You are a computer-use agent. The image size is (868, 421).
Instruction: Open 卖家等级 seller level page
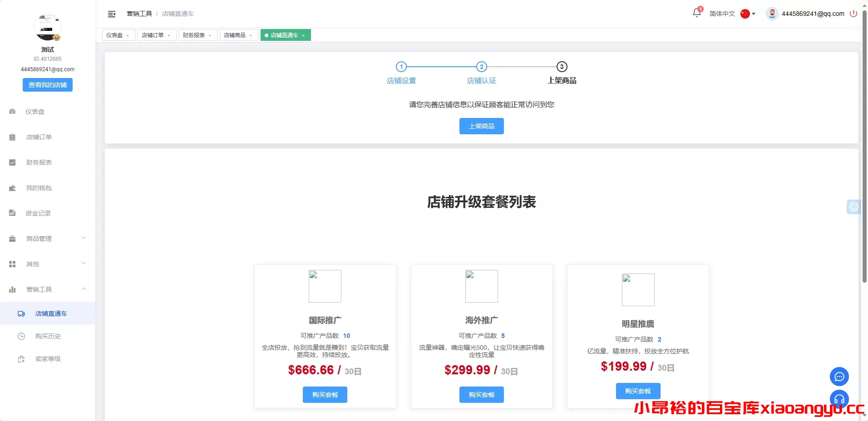[47, 359]
